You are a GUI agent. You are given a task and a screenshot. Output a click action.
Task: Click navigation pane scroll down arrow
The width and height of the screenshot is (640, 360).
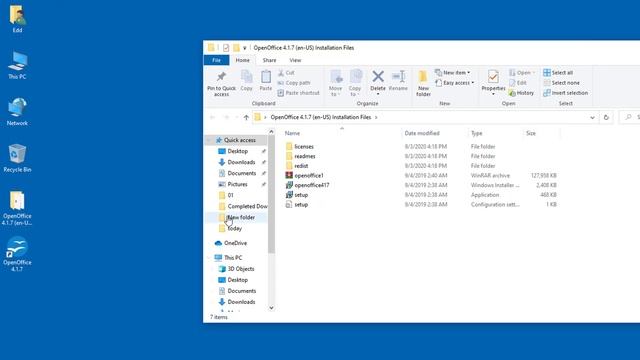pos(271,308)
